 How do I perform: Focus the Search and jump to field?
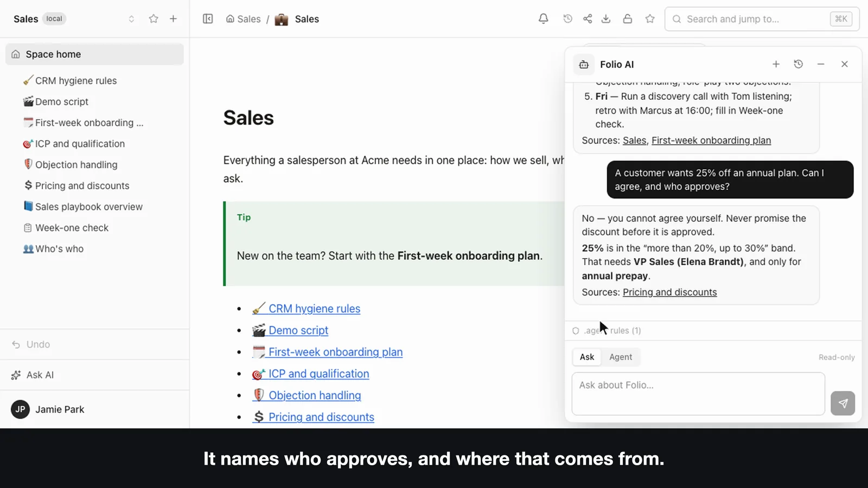pyautogui.click(x=762, y=19)
